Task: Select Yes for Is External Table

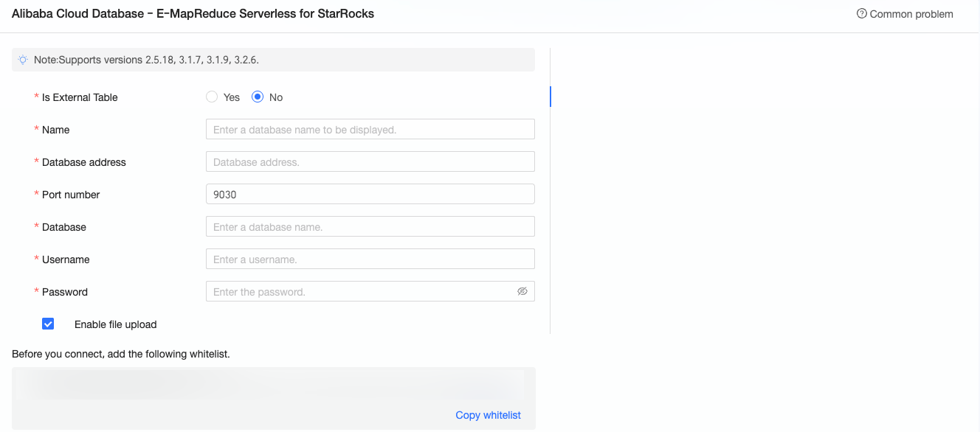Action: coord(212,97)
